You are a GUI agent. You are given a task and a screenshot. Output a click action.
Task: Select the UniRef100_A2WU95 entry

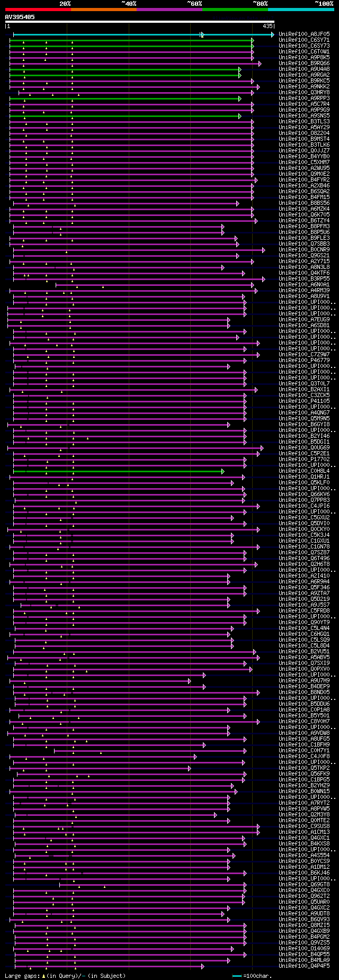[304, 168]
